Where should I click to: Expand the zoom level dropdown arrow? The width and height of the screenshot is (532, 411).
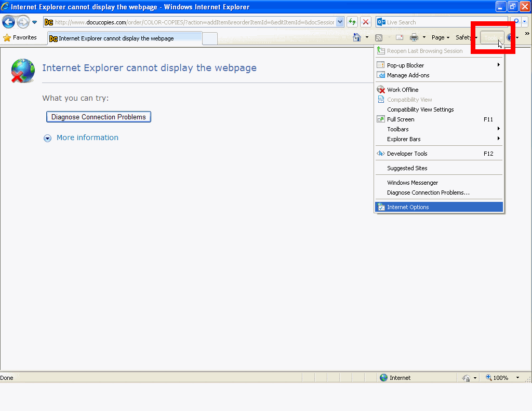tap(518, 378)
